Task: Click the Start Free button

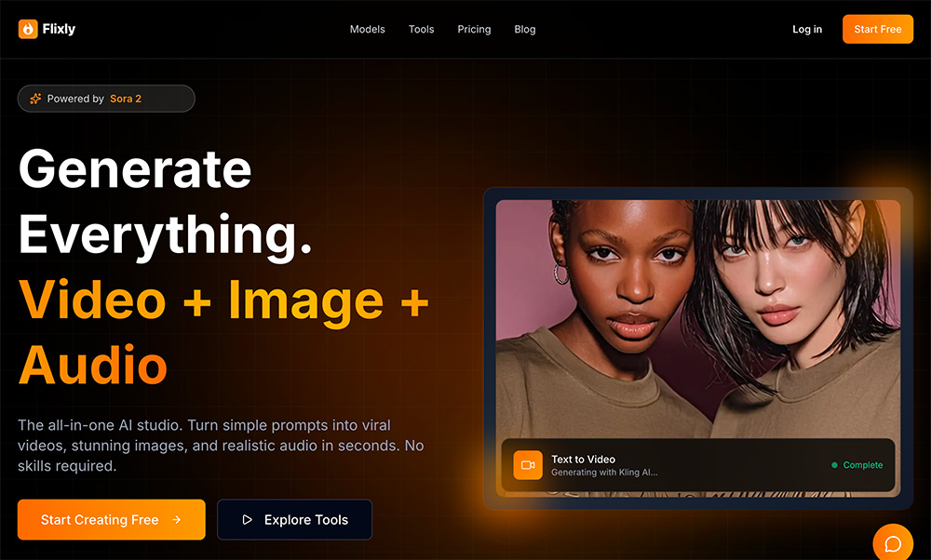Action: pos(878,29)
